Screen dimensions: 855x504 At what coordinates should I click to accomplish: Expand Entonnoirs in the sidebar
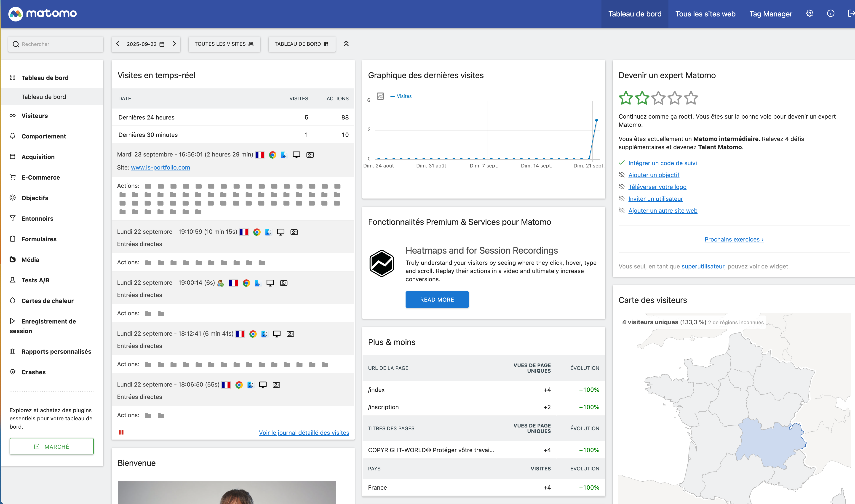[37, 218]
